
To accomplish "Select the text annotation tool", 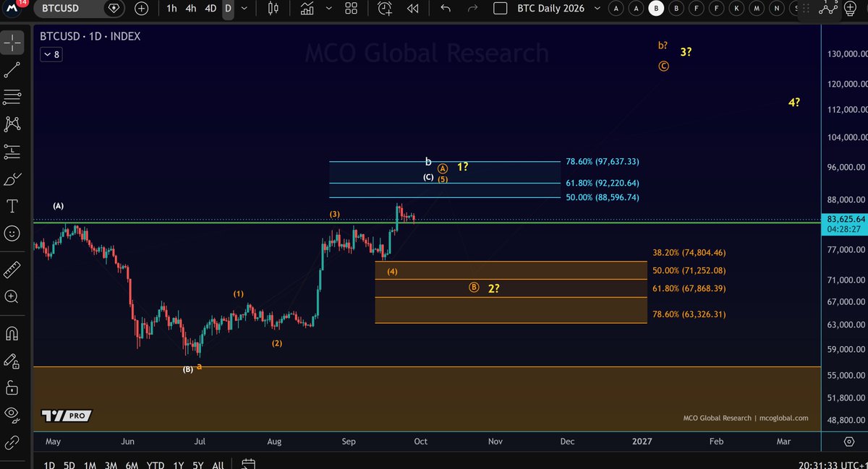I will pos(12,207).
